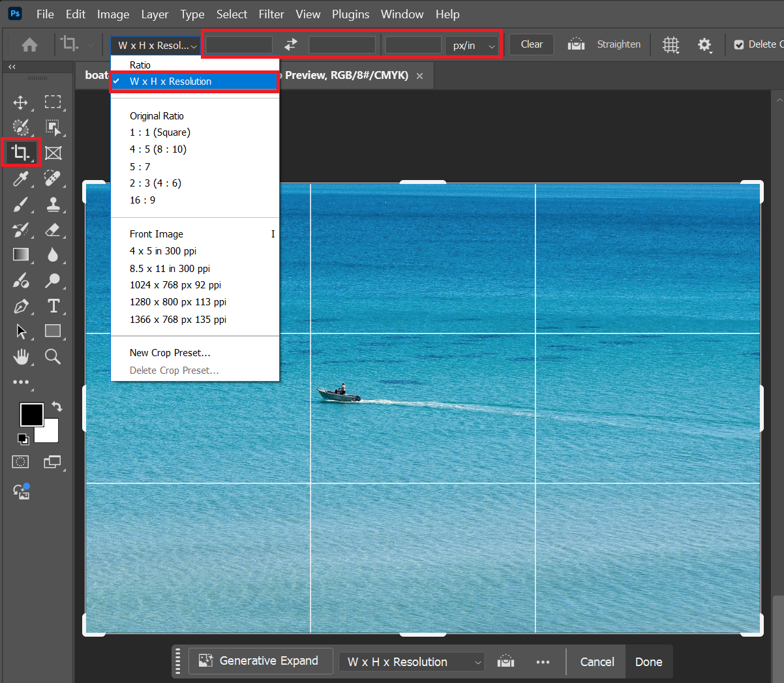Select the Brush tool

(x=20, y=204)
